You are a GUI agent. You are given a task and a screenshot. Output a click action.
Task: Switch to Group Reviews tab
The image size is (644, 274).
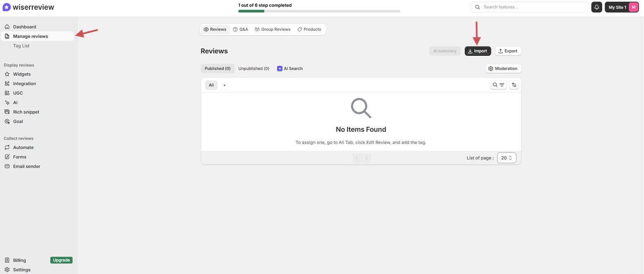(x=272, y=29)
